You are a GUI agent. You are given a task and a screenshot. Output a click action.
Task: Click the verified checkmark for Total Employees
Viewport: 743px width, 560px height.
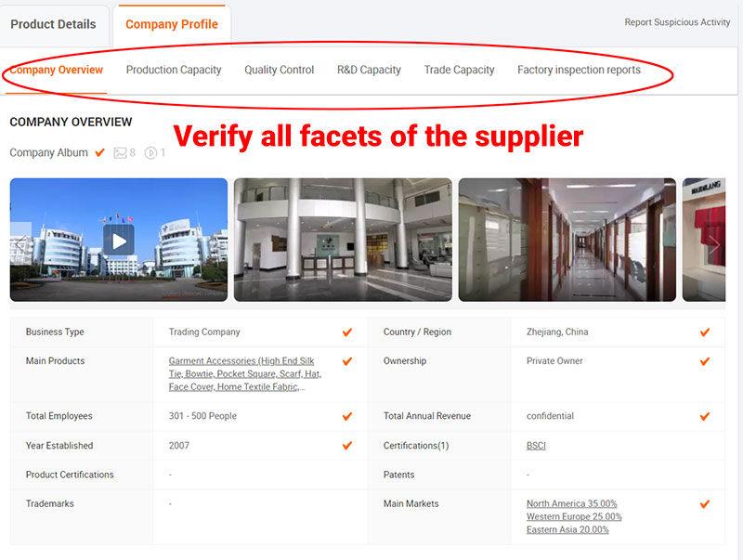click(x=347, y=417)
